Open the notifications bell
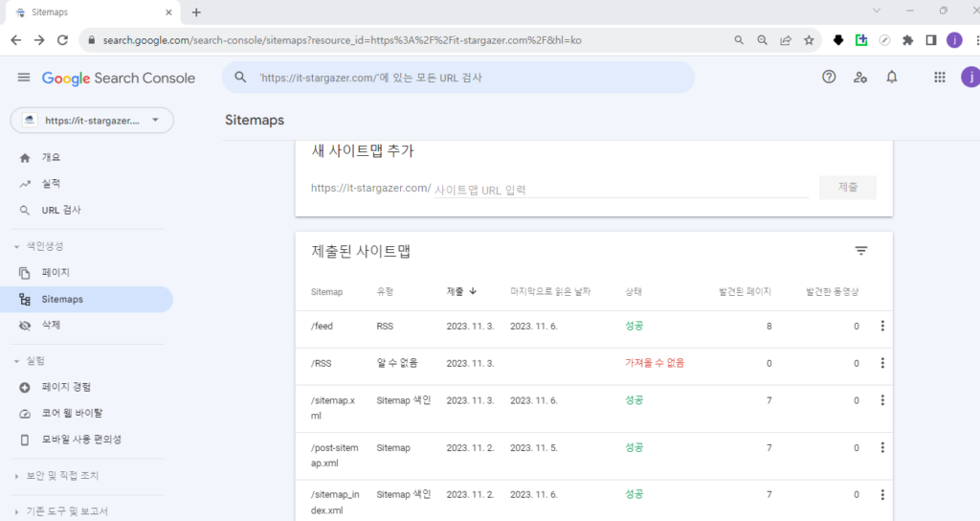Viewport: 980px width, 521px height. click(x=892, y=77)
